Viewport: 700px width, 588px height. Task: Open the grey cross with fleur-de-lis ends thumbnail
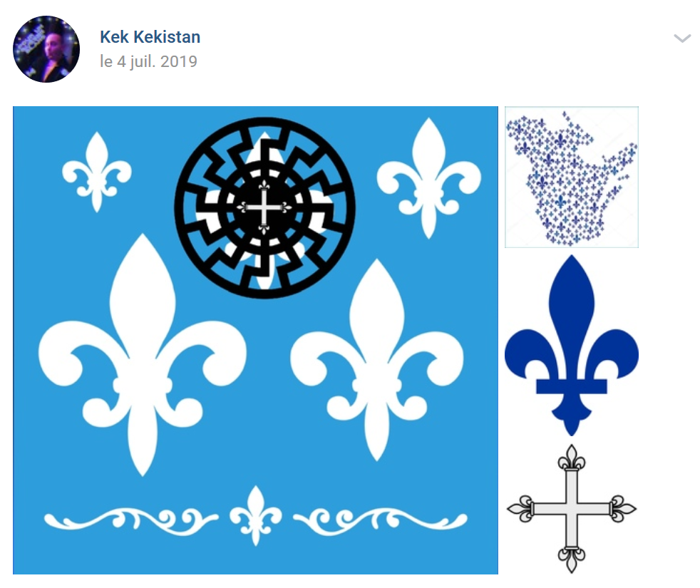(x=572, y=508)
